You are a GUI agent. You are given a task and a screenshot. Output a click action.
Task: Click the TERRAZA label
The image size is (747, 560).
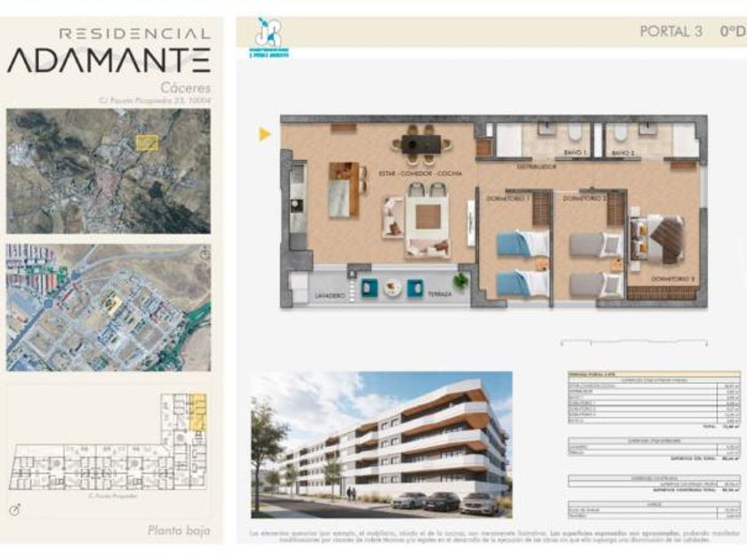439,294
